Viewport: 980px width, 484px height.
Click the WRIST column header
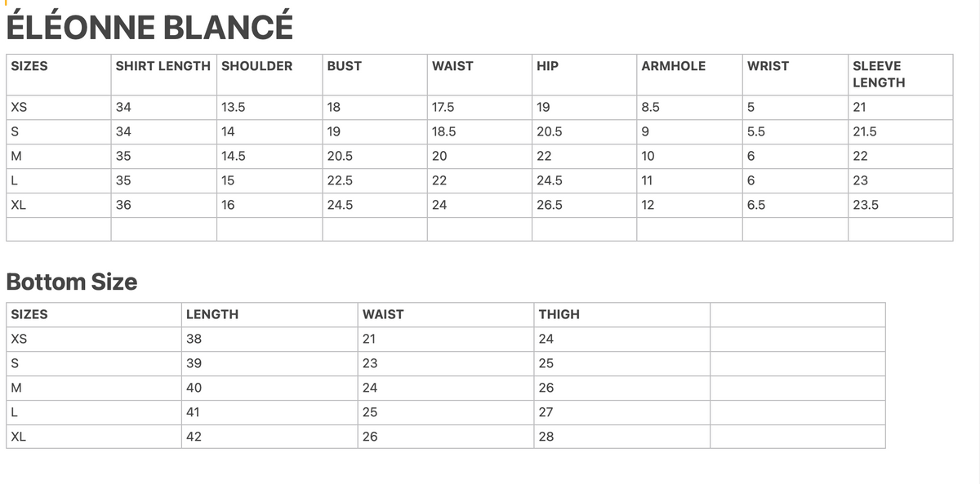[x=768, y=66]
